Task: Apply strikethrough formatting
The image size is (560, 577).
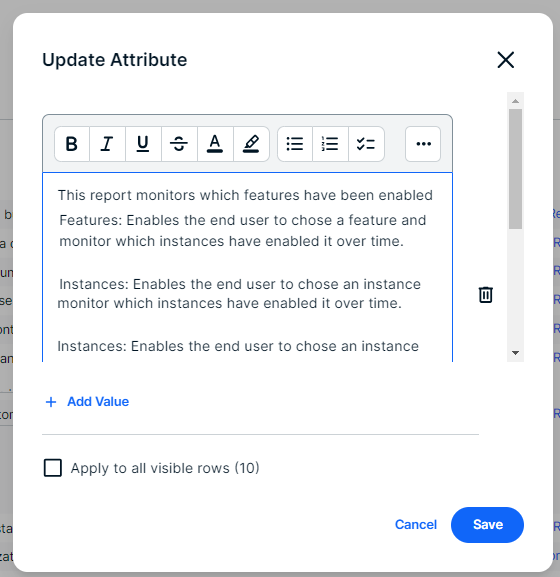Action: tap(179, 144)
